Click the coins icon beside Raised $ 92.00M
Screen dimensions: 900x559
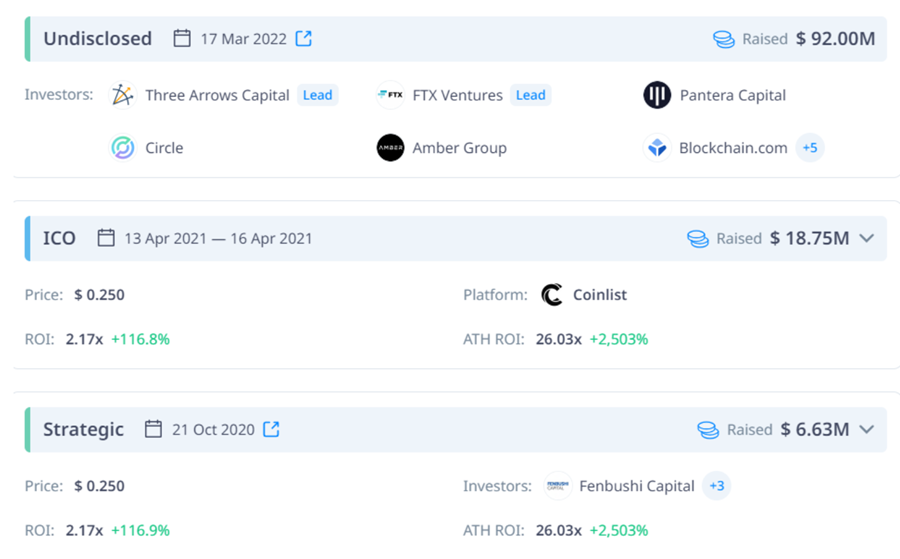point(723,39)
